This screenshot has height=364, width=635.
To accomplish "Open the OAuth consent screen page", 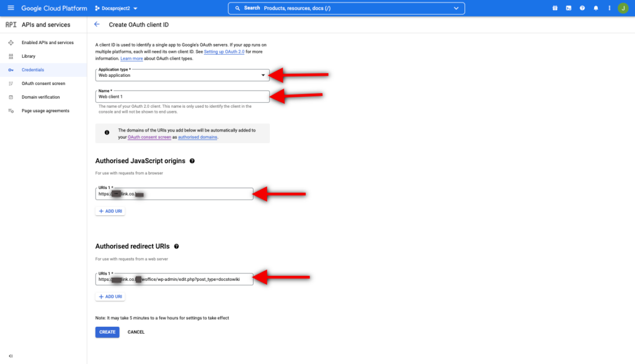I will pyautogui.click(x=43, y=84).
